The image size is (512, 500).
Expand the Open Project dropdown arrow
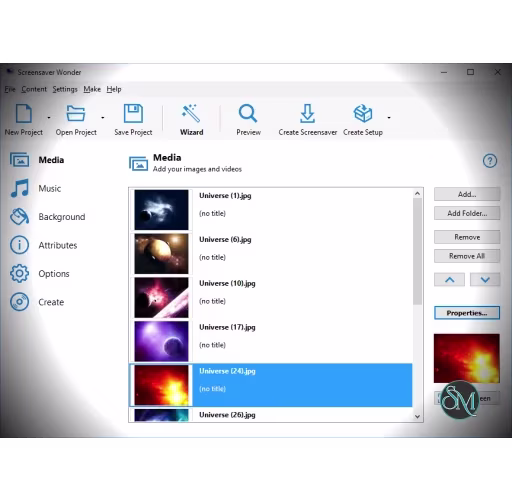pos(103,118)
